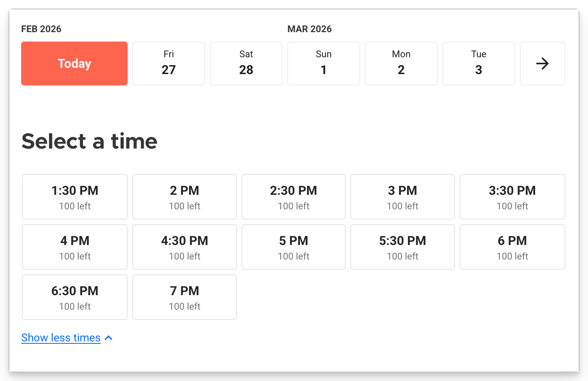The image size is (588, 381).
Task: Click the next dates arrow icon
Action: [542, 63]
